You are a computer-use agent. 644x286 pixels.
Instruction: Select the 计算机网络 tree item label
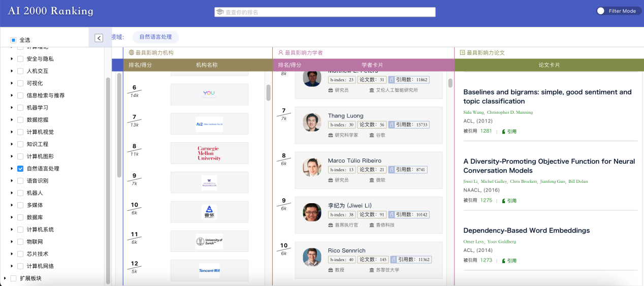tap(40, 266)
